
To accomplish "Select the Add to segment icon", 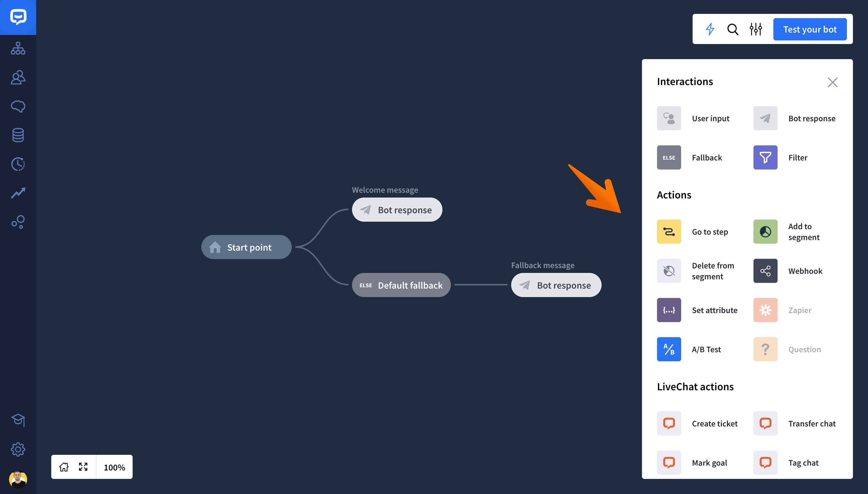I will [765, 231].
